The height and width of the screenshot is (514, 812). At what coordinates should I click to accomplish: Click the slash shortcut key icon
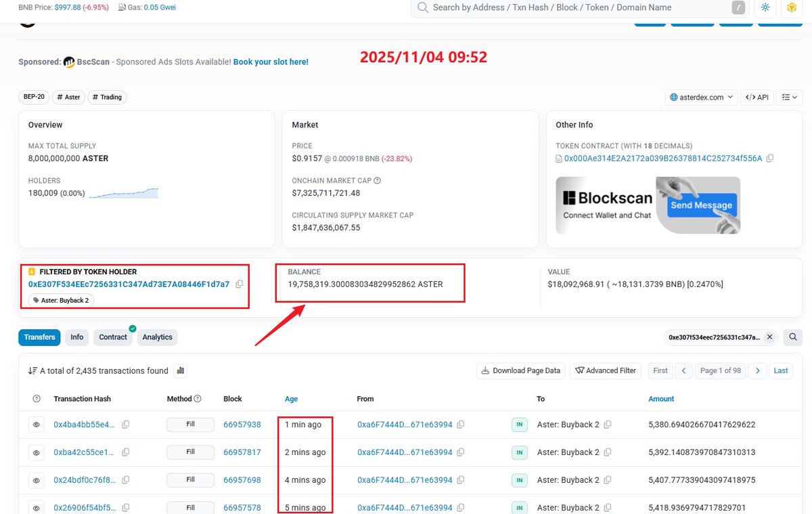(738, 7)
